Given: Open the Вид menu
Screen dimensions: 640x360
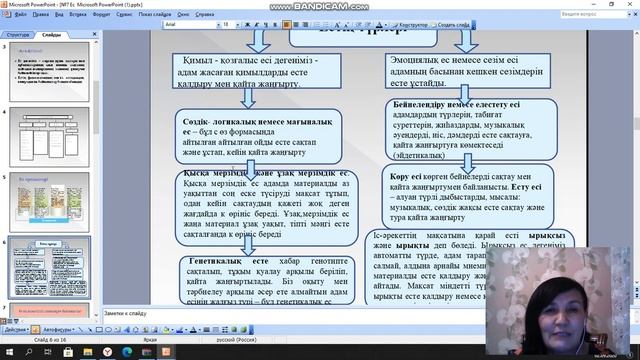Looking at the screenshot, I should pyautogui.click(x=59, y=14).
